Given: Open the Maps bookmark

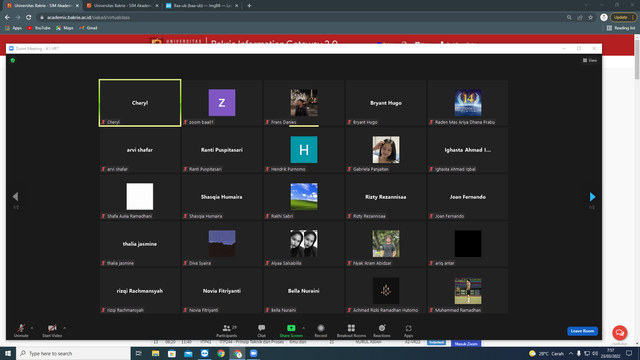Looking at the screenshot, I should tap(64, 28).
